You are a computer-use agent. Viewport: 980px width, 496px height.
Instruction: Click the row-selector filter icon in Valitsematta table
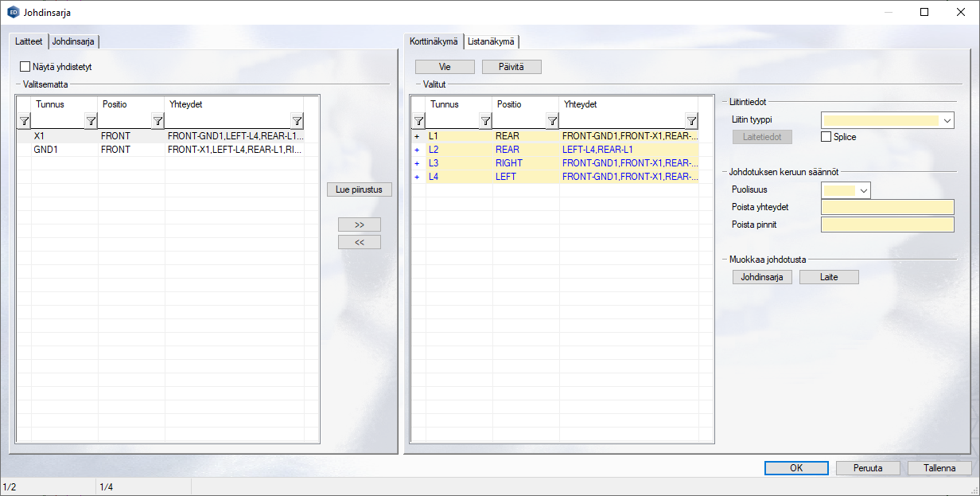24,121
